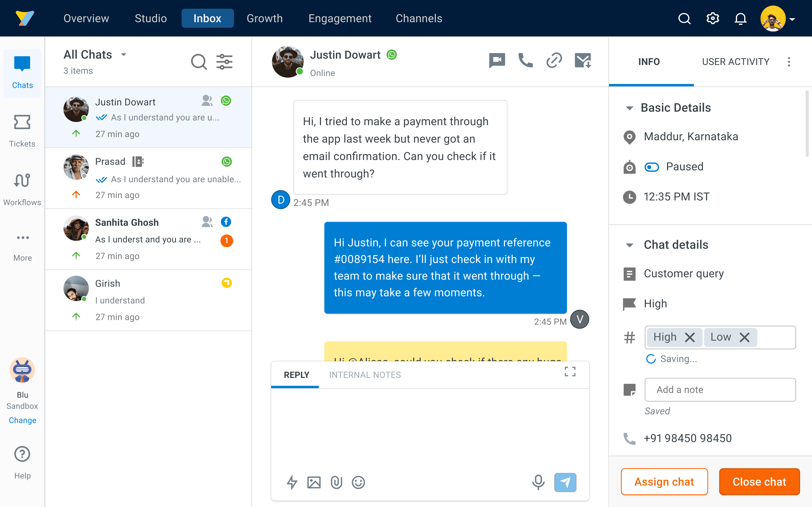Collapse the Basic Details section

coord(629,108)
